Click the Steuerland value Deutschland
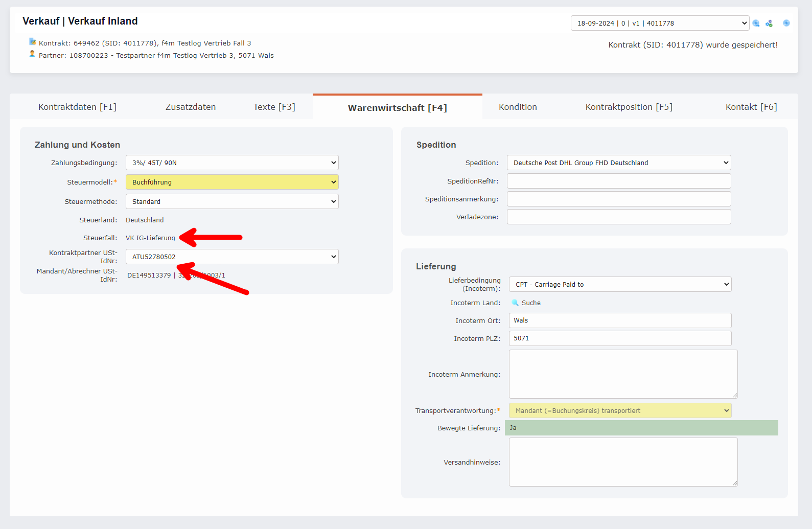 pyautogui.click(x=145, y=220)
